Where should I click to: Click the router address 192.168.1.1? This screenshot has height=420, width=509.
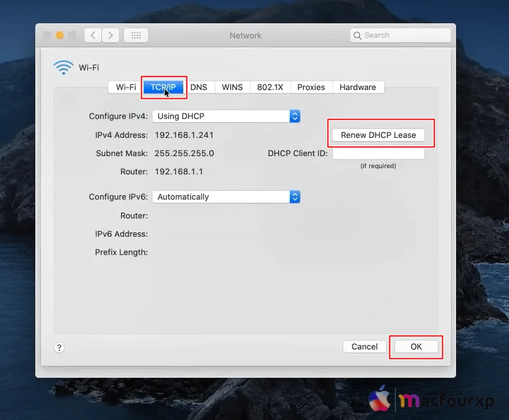pyautogui.click(x=179, y=171)
